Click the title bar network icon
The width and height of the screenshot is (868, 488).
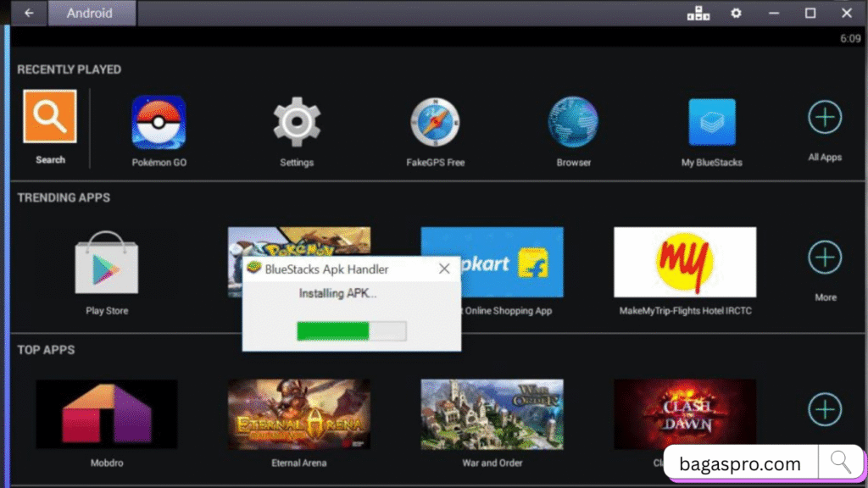point(697,13)
